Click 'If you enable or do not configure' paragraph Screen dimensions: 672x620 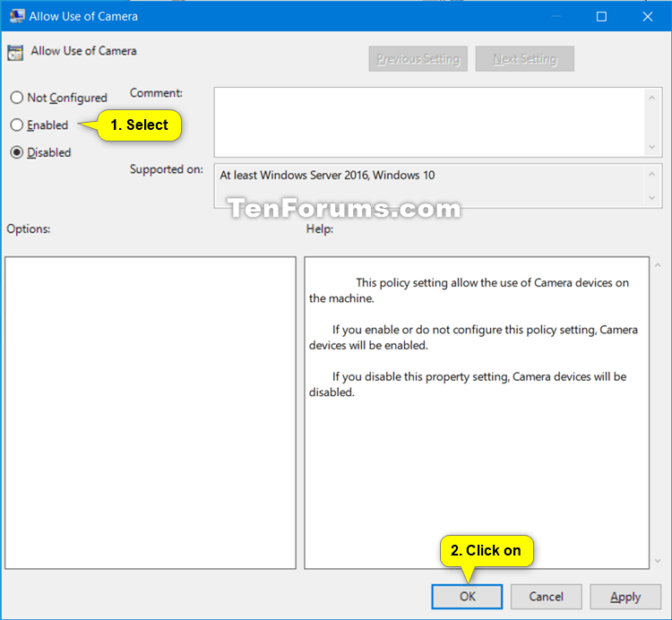coord(473,337)
